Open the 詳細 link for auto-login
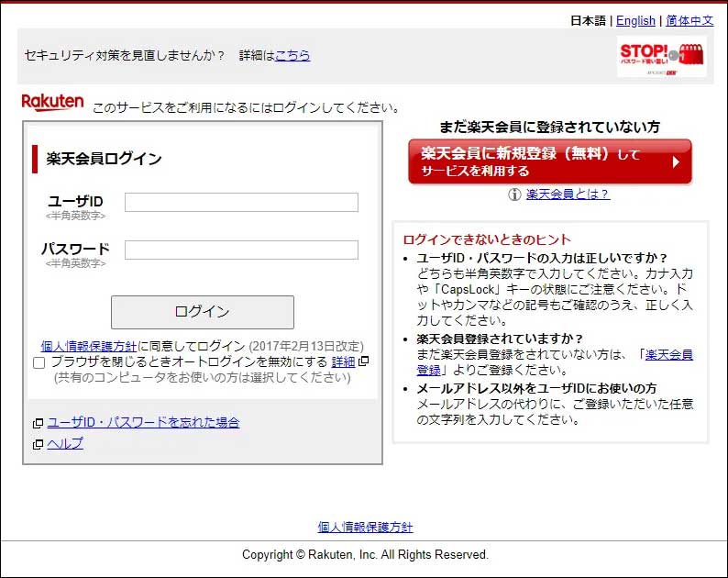This screenshot has height=578, width=728. click(x=343, y=361)
